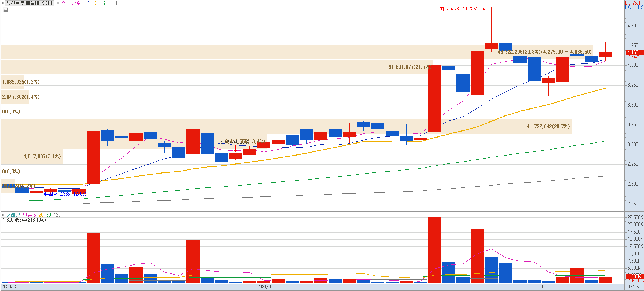Click the 4,500 price axis label
644x291 pixels.
(x=633, y=25)
